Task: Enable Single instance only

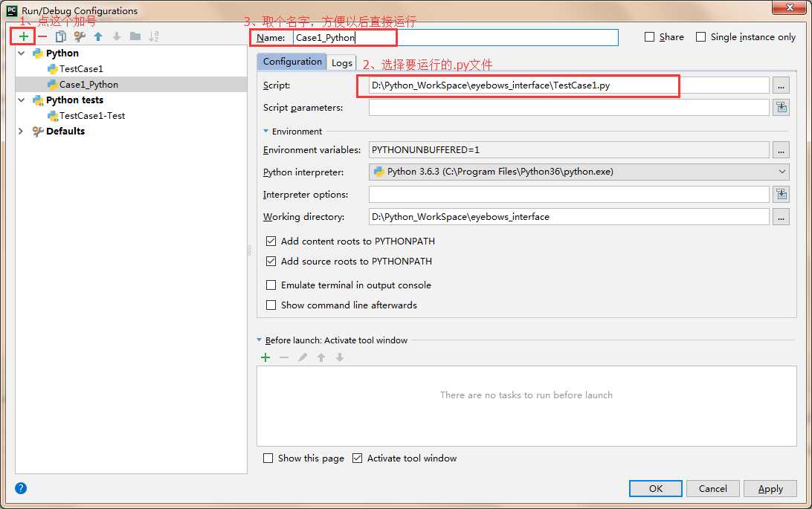Action: pos(700,36)
